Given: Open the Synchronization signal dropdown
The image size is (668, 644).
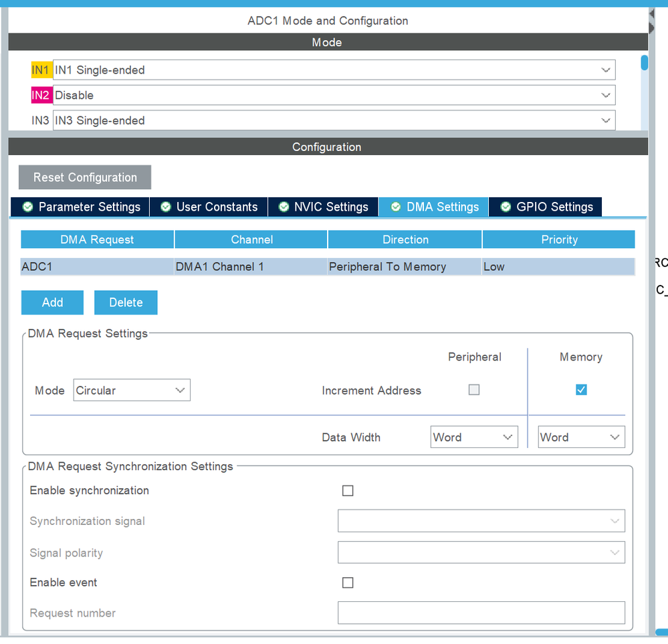Looking at the screenshot, I should tap(481, 521).
